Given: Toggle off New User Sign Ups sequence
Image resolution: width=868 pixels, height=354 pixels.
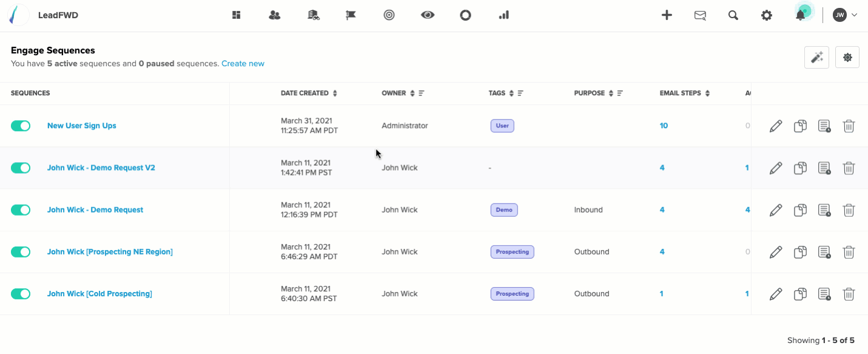Looking at the screenshot, I should pyautogui.click(x=21, y=126).
